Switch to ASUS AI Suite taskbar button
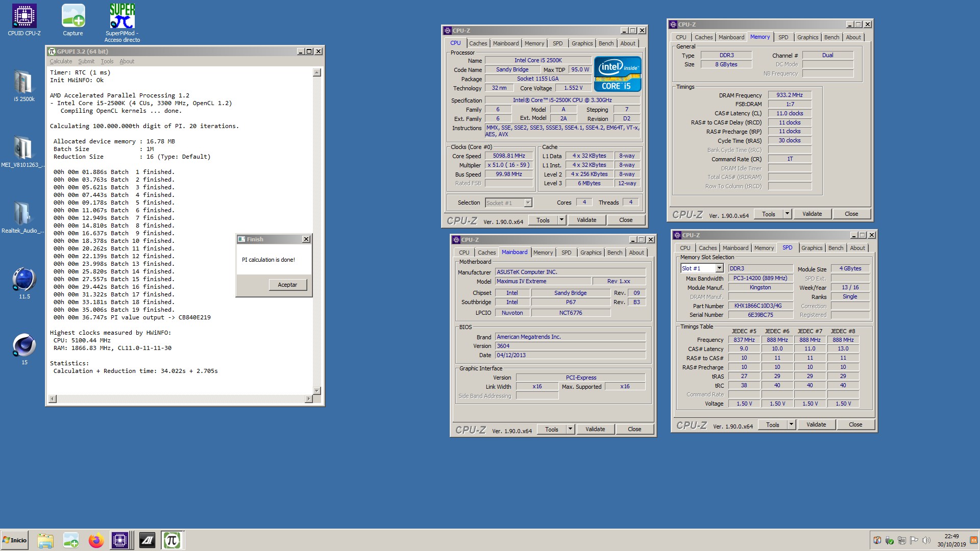 tap(147, 540)
